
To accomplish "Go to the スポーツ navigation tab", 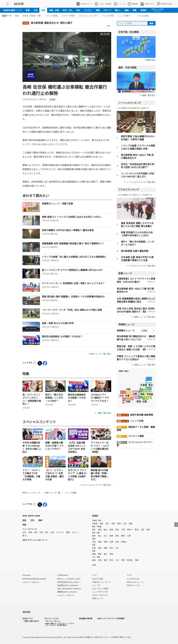I will [x=107, y=10].
